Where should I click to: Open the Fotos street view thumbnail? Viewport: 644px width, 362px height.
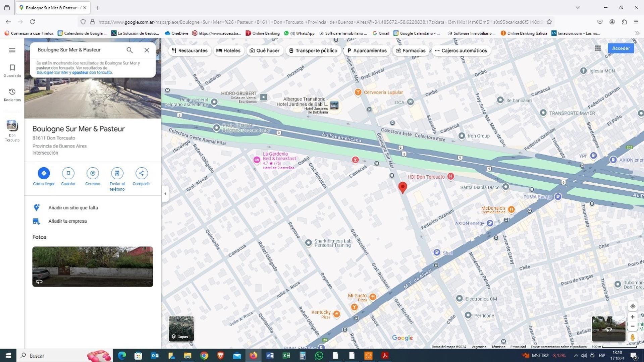pyautogui.click(x=93, y=266)
